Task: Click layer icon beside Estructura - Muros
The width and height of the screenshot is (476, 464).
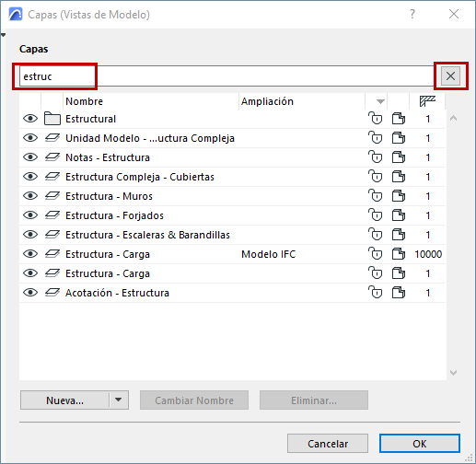Action: (x=52, y=196)
